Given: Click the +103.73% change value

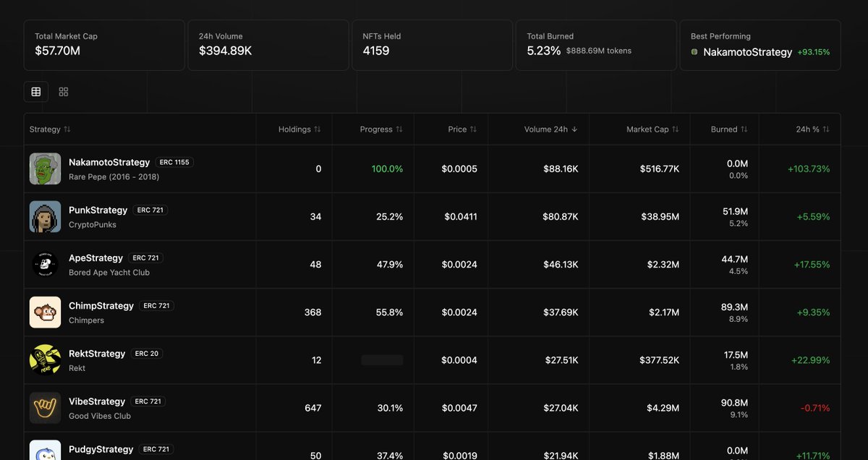Looking at the screenshot, I should (x=809, y=169).
